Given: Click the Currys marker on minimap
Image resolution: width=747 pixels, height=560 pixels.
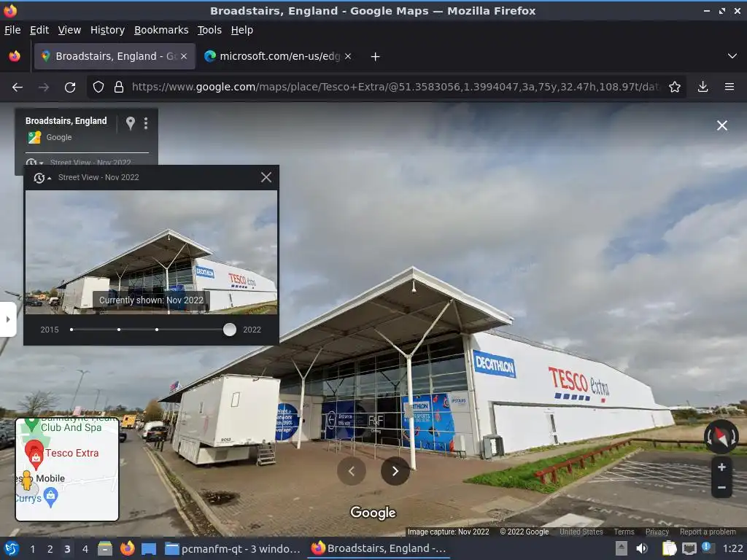Looking at the screenshot, I should click(x=50, y=497).
